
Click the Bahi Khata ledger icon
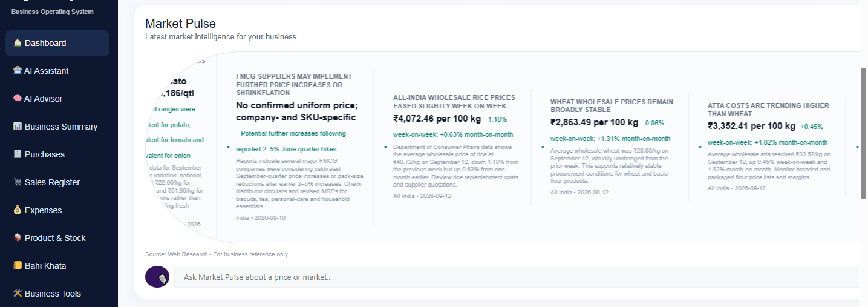coord(18,266)
